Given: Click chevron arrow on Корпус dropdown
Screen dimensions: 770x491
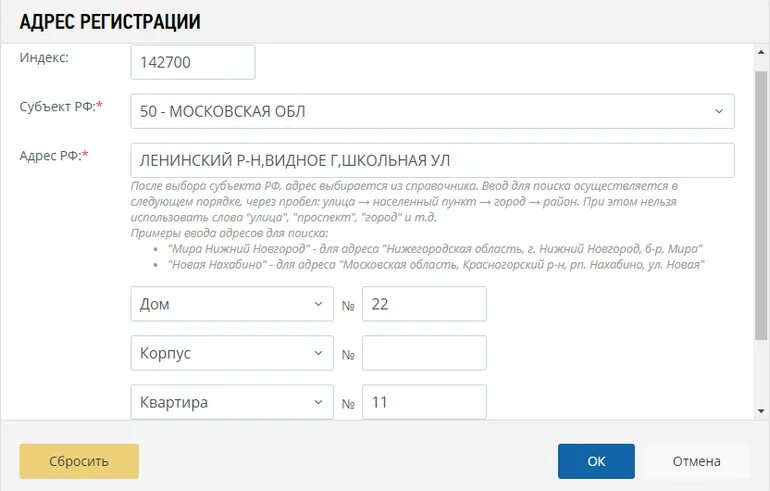Looking at the screenshot, I should [318, 353].
